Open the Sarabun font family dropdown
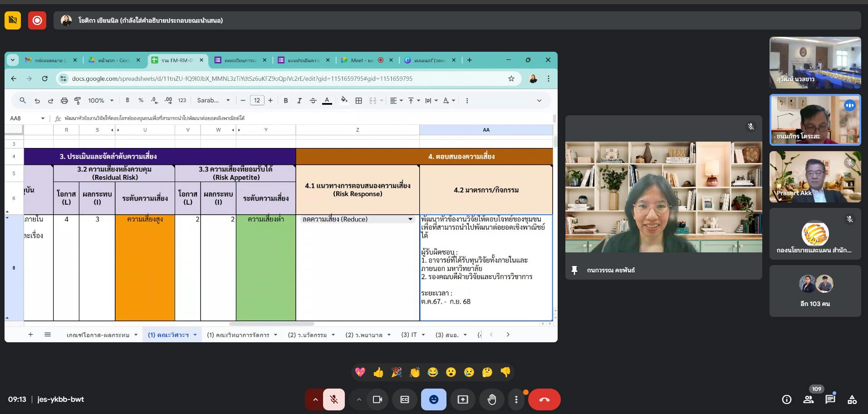 point(213,100)
